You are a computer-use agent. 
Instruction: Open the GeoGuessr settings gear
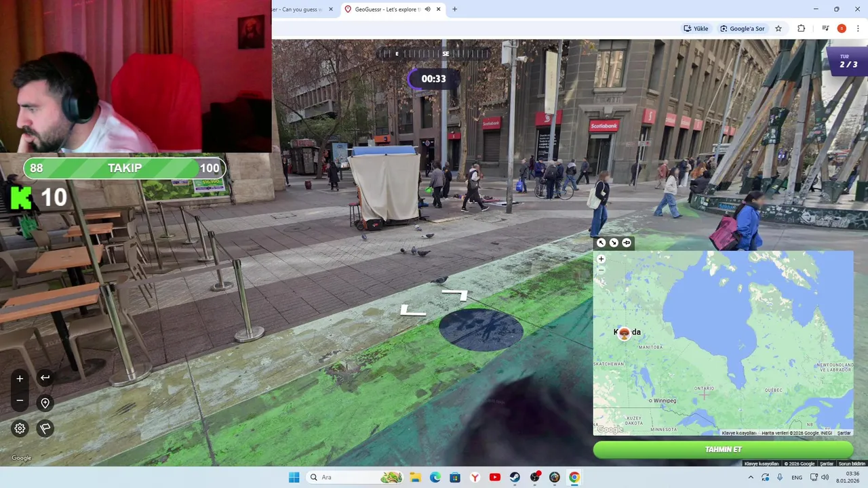pyautogui.click(x=20, y=428)
